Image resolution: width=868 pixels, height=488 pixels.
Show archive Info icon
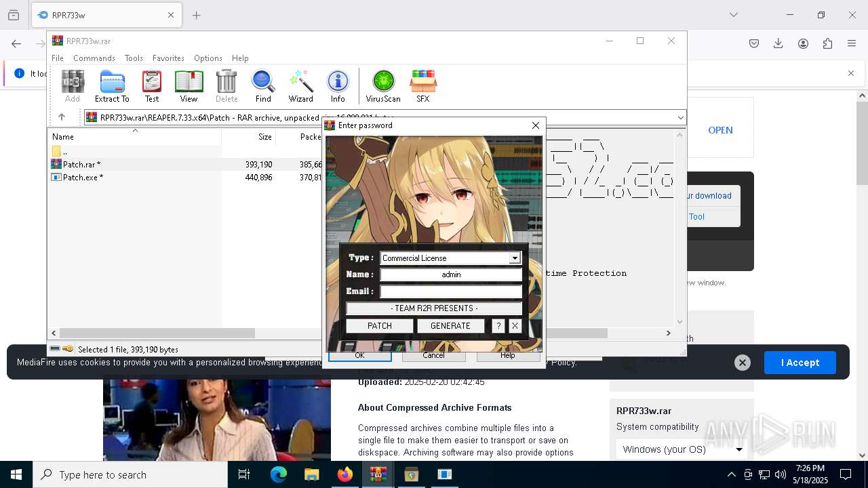[x=338, y=87]
